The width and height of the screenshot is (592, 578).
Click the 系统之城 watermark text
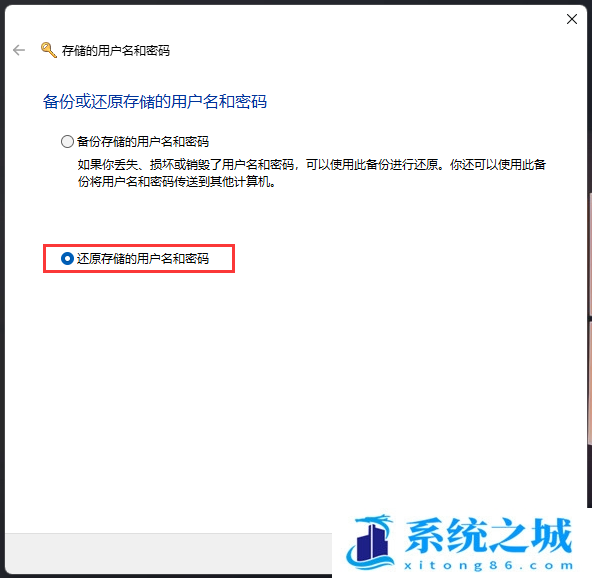[x=489, y=535]
